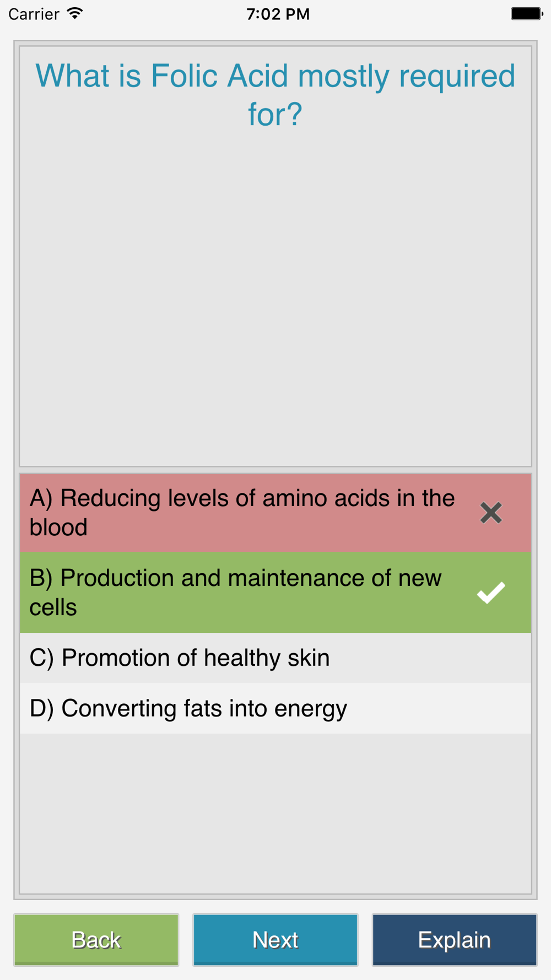This screenshot has height=980, width=551.
Task: Tap the Folic Acid question text
Action: coord(275,94)
